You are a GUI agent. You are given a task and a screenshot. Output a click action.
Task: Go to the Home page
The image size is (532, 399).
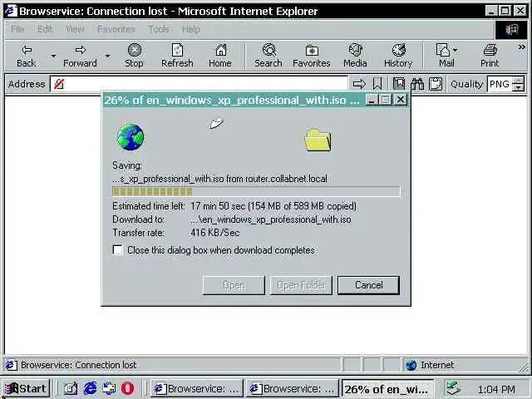(x=220, y=56)
